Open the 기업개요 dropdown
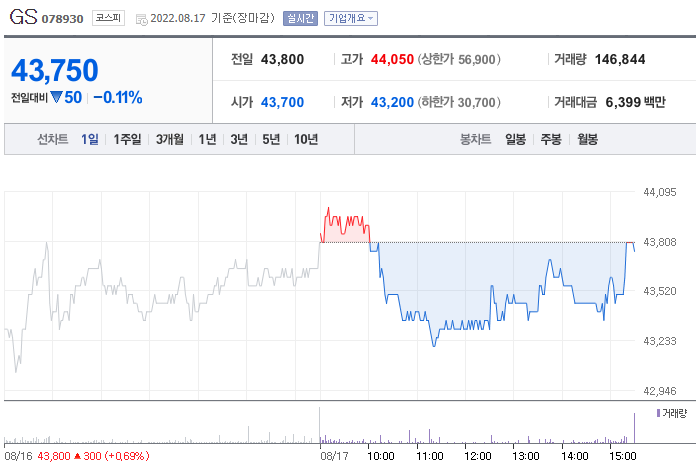This screenshot has height=474, width=696. [x=351, y=18]
